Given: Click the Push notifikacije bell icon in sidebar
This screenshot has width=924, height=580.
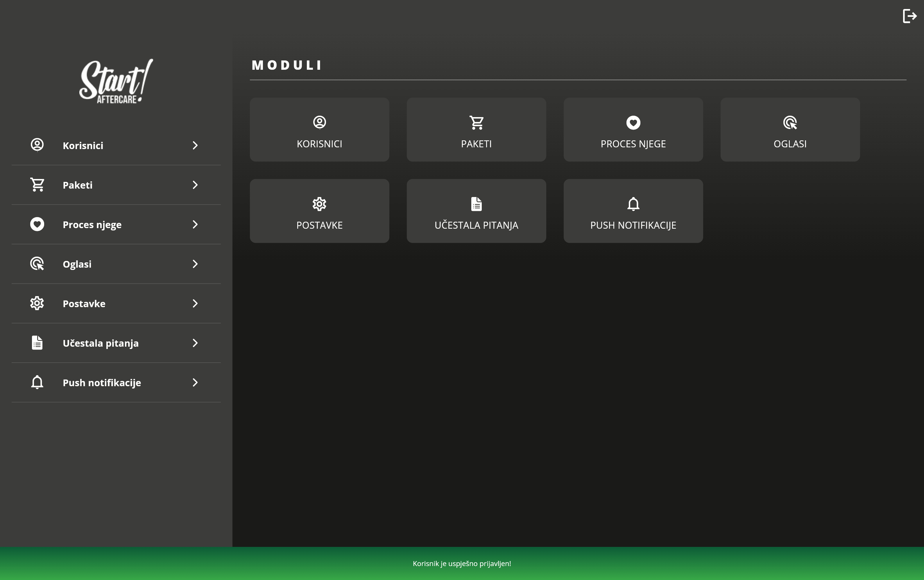Looking at the screenshot, I should tap(37, 382).
